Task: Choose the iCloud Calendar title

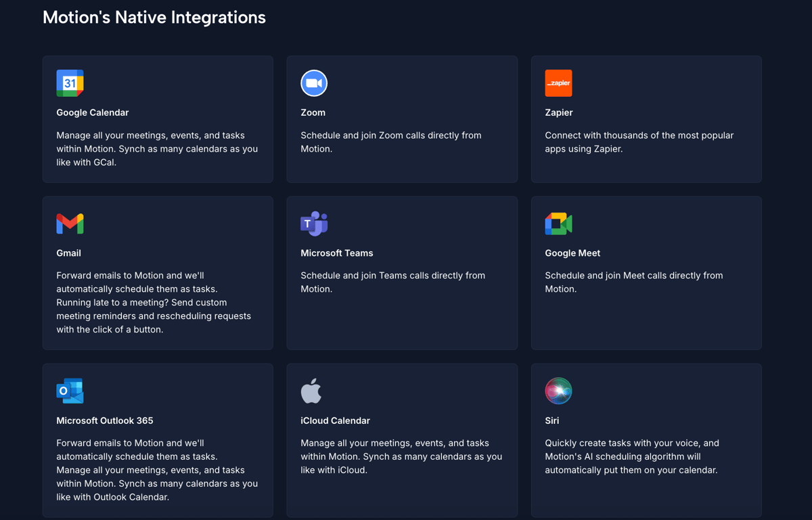Action: click(335, 420)
